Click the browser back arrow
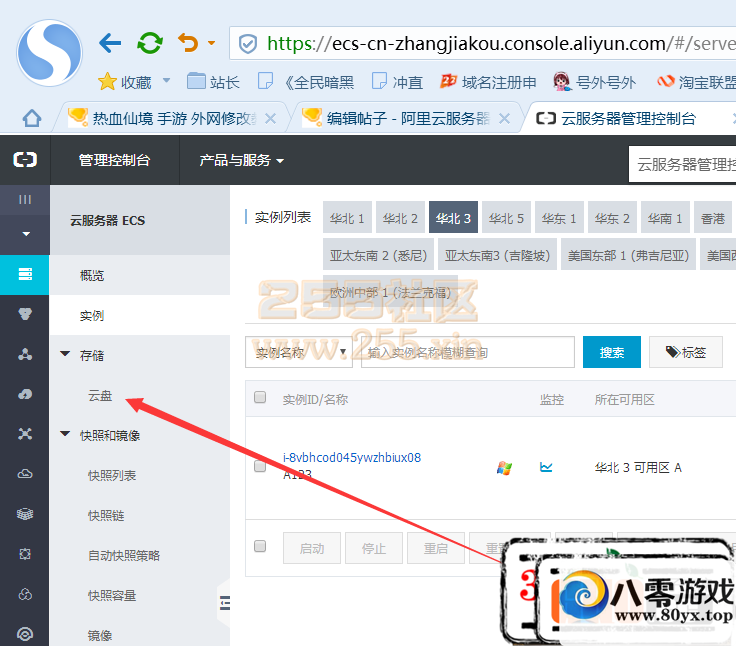Viewport: 736px width, 646px height. coord(110,43)
